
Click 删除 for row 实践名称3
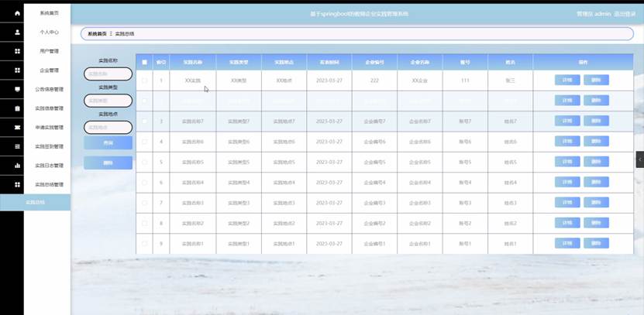click(596, 202)
